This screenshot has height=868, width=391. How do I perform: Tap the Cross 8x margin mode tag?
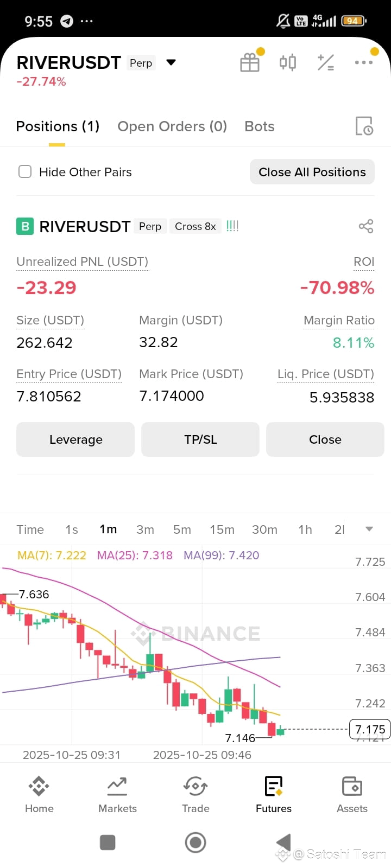point(195,226)
